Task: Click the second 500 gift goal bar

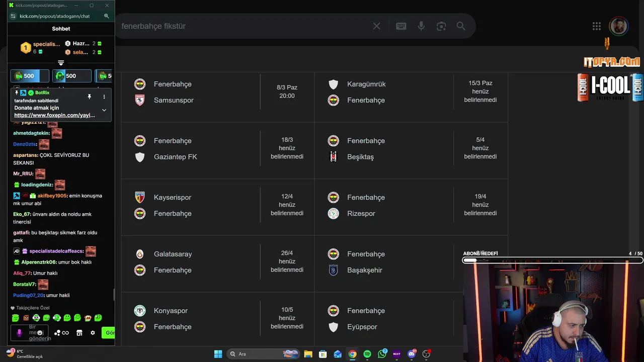Action: click(x=72, y=76)
